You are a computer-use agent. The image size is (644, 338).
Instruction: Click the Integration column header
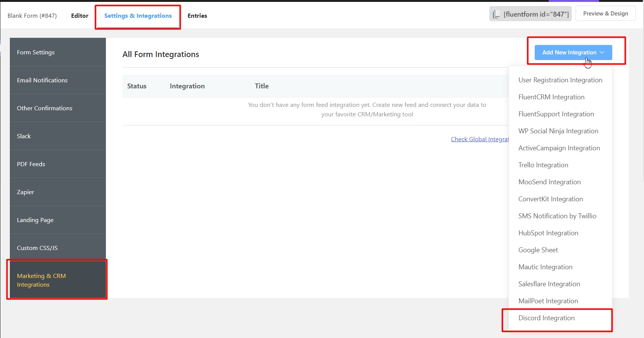pos(187,86)
